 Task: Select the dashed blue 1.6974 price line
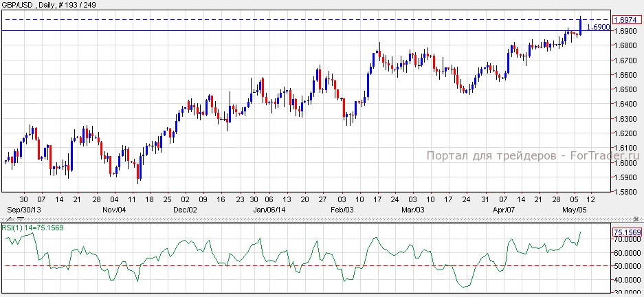pyautogui.click(x=275, y=19)
